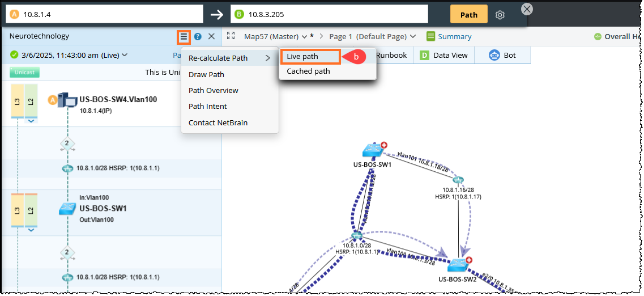Click L2 layer bar beside US-BOS-SW4.Vlan100
Screen dimensions: 644x296
(31, 101)
